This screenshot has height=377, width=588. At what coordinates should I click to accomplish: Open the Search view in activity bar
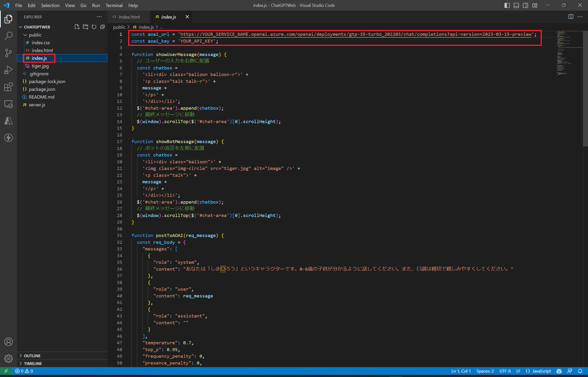pyautogui.click(x=8, y=36)
